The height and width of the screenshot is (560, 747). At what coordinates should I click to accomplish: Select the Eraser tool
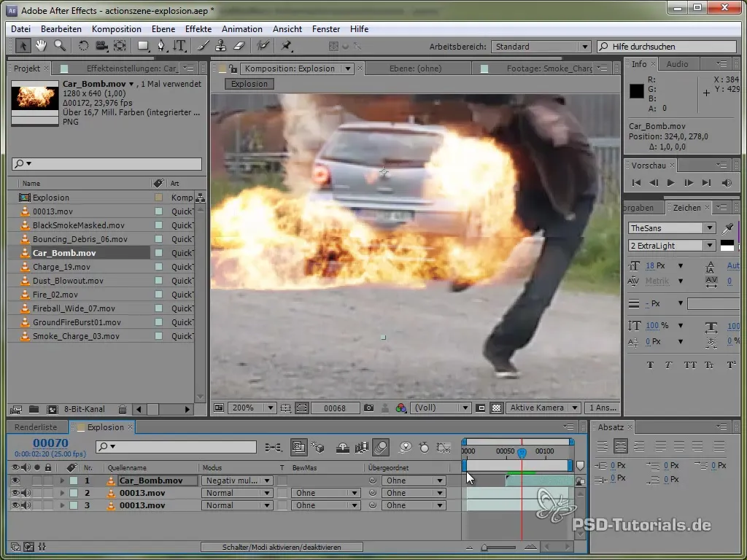[239, 46]
